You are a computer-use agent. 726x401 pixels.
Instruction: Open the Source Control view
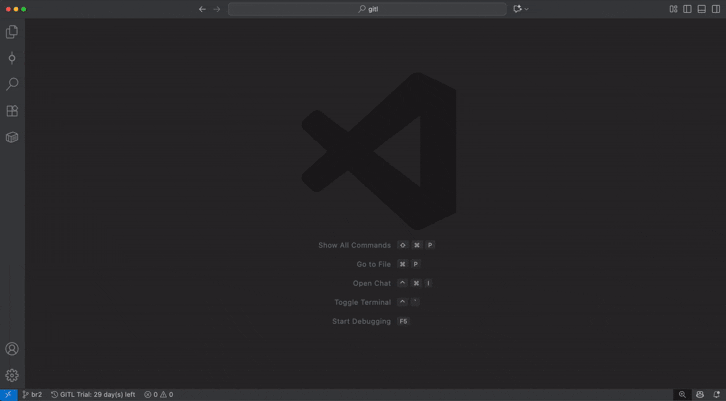12,58
